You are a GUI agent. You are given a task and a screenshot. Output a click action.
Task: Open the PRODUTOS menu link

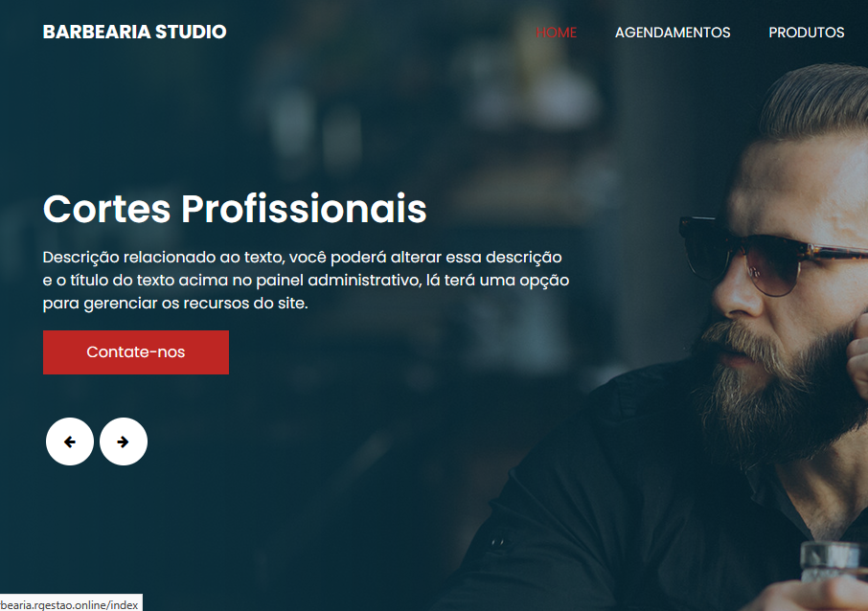click(807, 33)
